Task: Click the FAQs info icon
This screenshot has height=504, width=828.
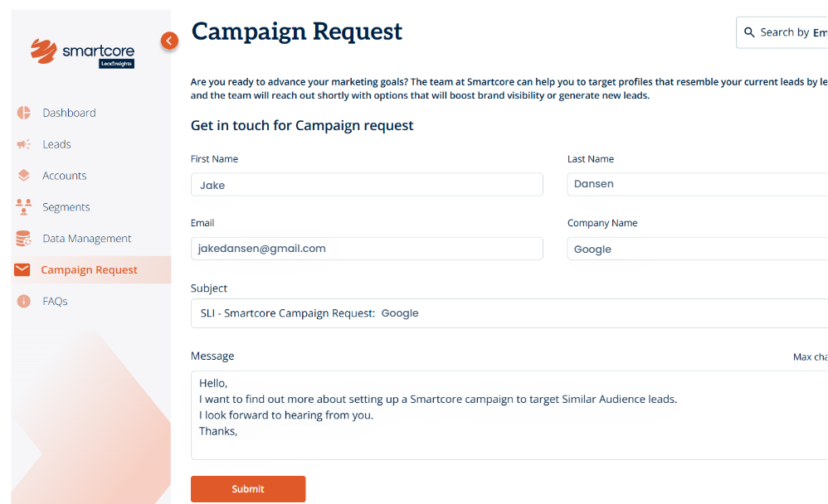Action: point(23,302)
